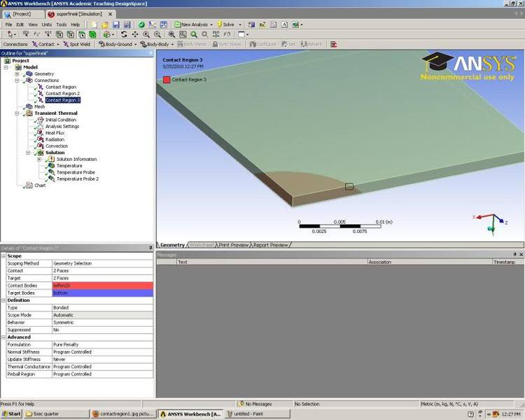This screenshot has width=525, height=420.
Task: Click the Zoom to Fit icon
Action: (171, 34)
